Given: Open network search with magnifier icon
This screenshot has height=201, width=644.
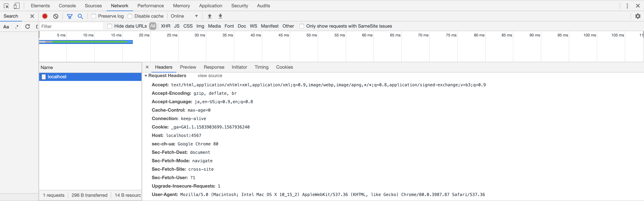Looking at the screenshot, I should click(80, 16).
